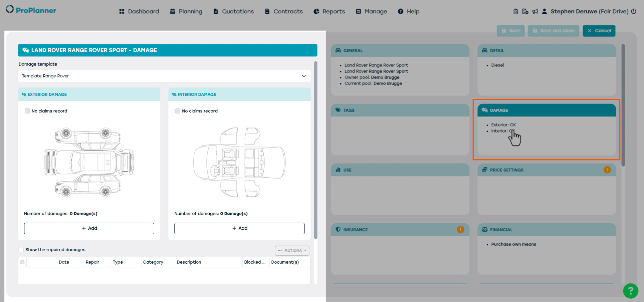Click the megaphone announcements icon
The height and width of the screenshot is (302, 644).
pyautogui.click(x=535, y=11)
